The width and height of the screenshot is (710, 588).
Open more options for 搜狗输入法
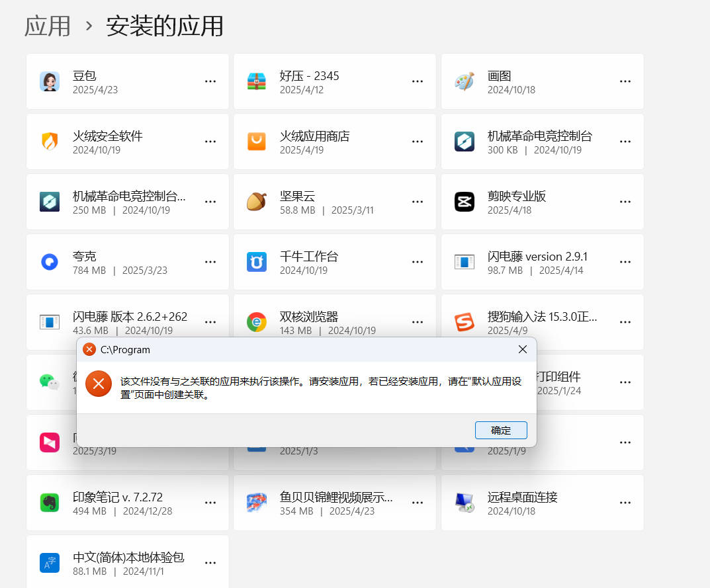pyautogui.click(x=625, y=322)
